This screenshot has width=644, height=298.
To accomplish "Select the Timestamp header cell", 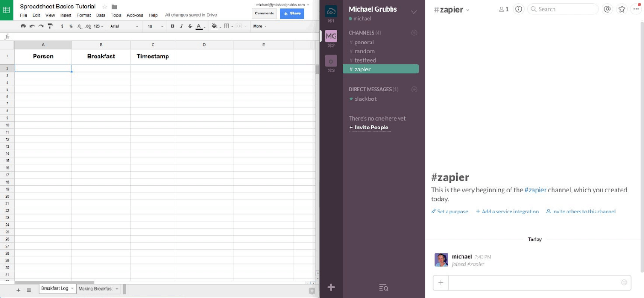I will [153, 57].
